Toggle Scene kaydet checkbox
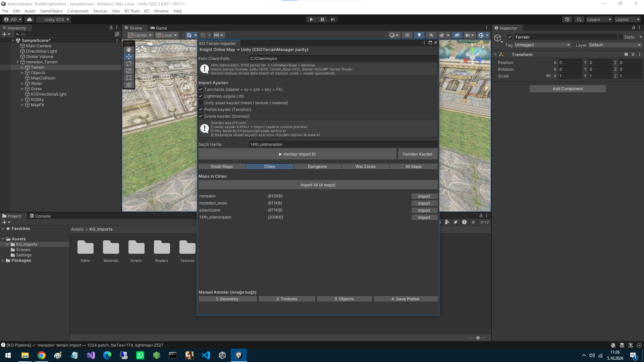 click(x=201, y=116)
